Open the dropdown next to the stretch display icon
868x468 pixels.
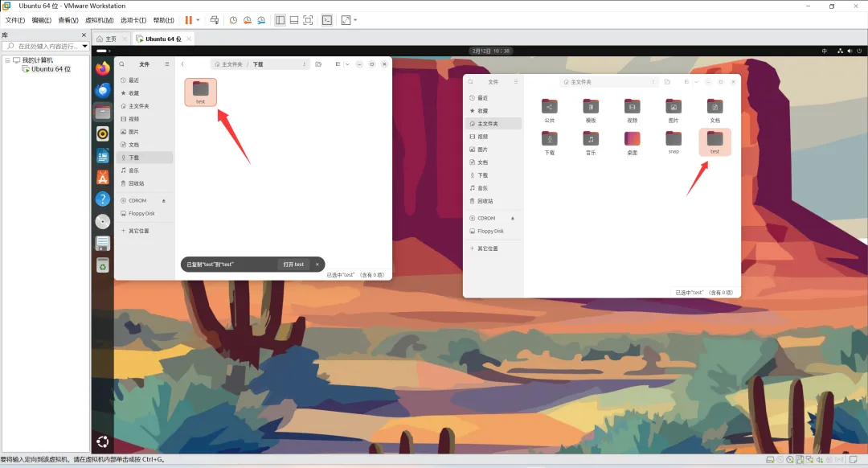(355, 20)
